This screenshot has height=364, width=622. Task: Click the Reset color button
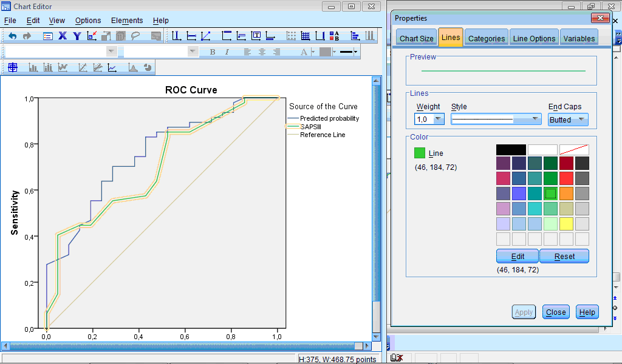(564, 256)
